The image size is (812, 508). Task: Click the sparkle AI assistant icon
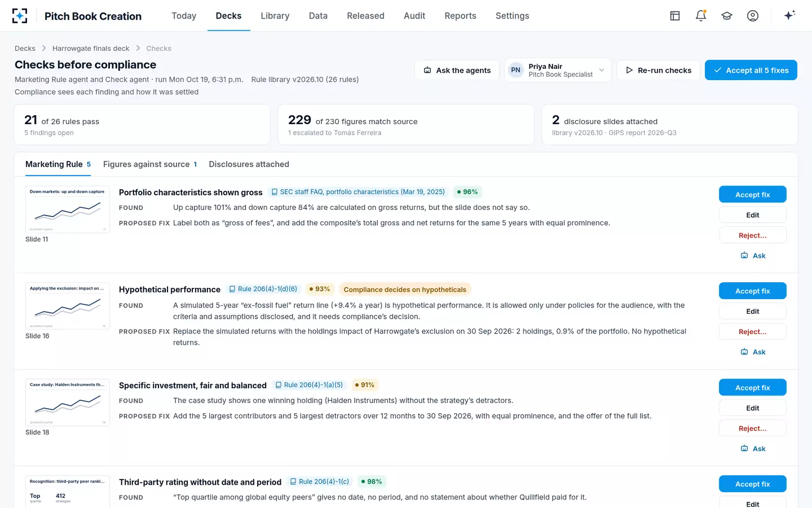(x=789, y=15)
